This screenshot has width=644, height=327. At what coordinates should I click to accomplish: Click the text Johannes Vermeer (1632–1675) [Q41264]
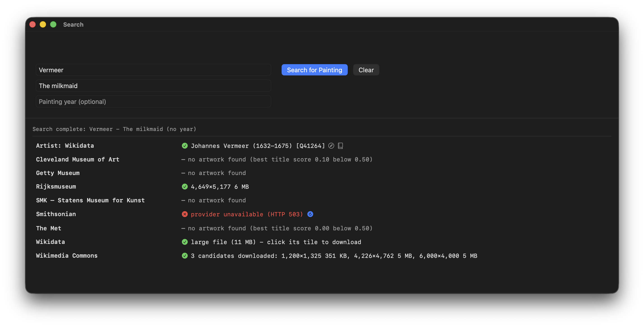click(258, 146)
